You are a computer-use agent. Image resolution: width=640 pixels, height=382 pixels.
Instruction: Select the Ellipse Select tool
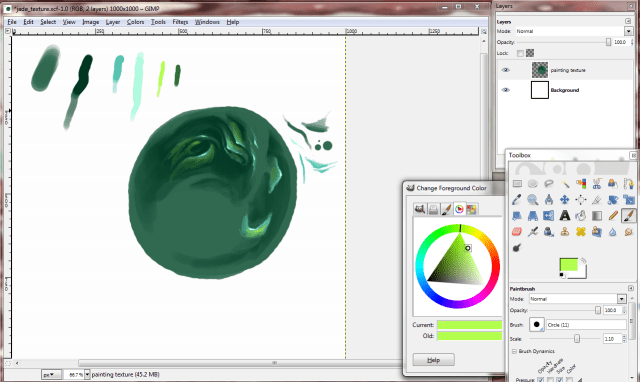[533, 184]
